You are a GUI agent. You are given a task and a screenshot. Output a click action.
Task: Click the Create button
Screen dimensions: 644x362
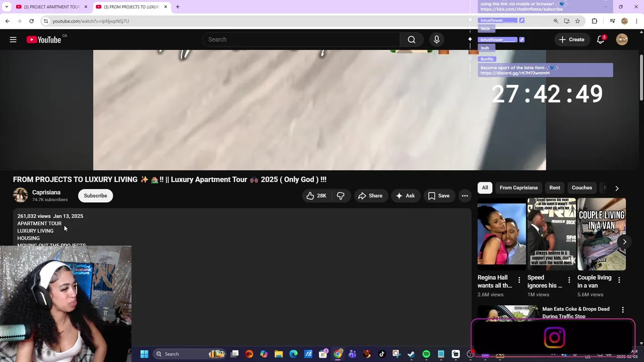[572, 40]
